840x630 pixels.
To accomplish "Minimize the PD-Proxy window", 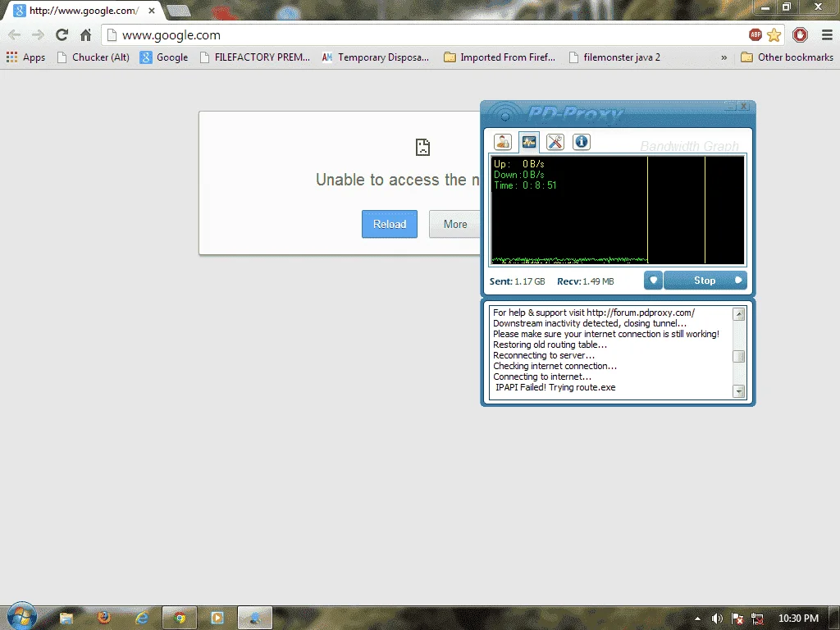I will [730, 106].
